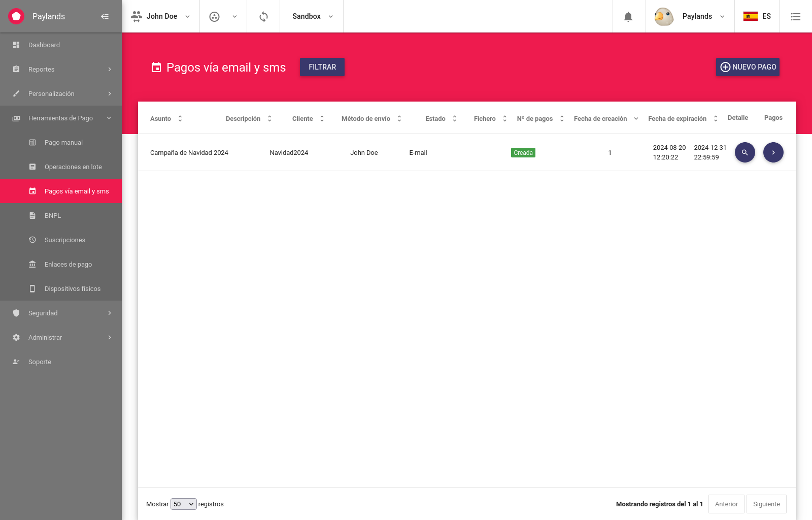Open Enlaces de pago menu item
Screen dimensions: 812x520
pyautogui.click(x=61, y=264)
